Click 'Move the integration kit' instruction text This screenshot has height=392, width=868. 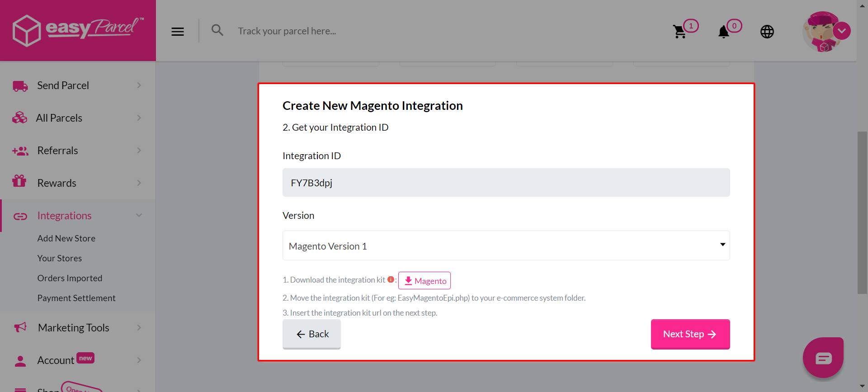coord(434,298)
